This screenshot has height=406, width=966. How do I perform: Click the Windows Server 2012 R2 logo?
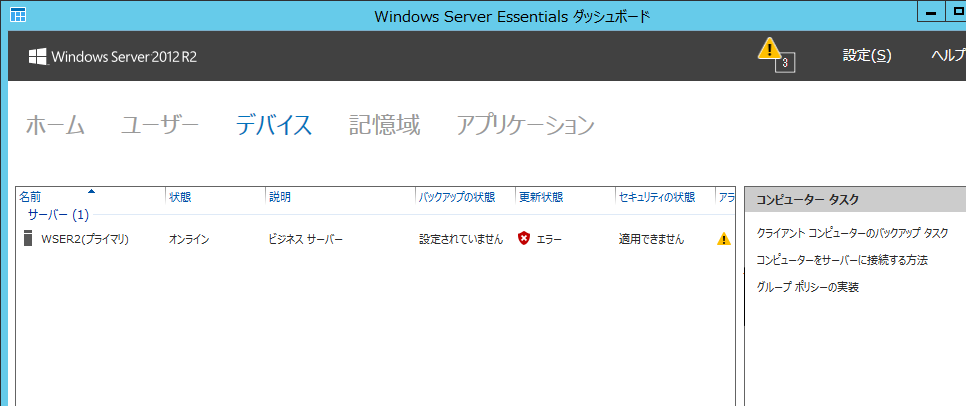113,57
